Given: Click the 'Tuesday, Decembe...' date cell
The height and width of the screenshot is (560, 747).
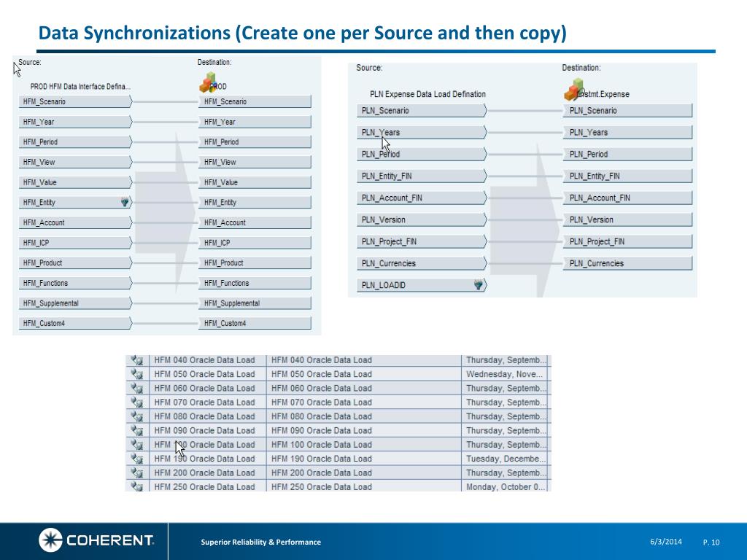Looking at the screenshot, I should click(x=505, y=459).
